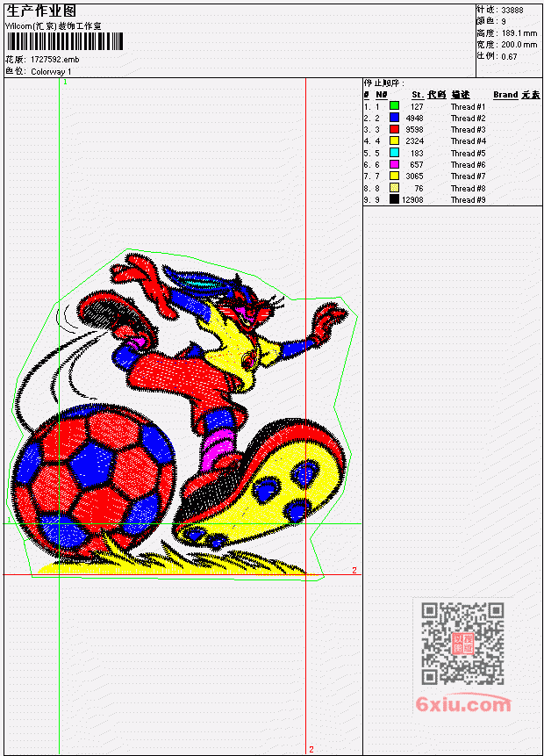Viewport: 544px width, 756px height.
Task: Click the '代码' column header
Action: click(437, 95)
